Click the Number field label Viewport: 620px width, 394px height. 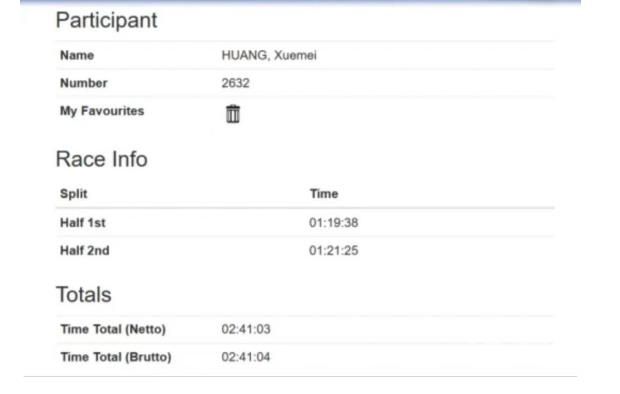point(84,83)
